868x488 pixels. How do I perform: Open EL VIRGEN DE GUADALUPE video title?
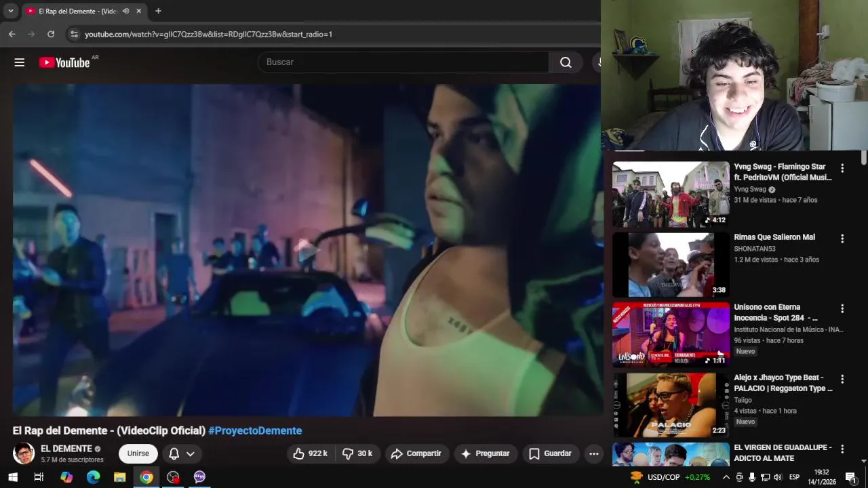coord(783,453)
